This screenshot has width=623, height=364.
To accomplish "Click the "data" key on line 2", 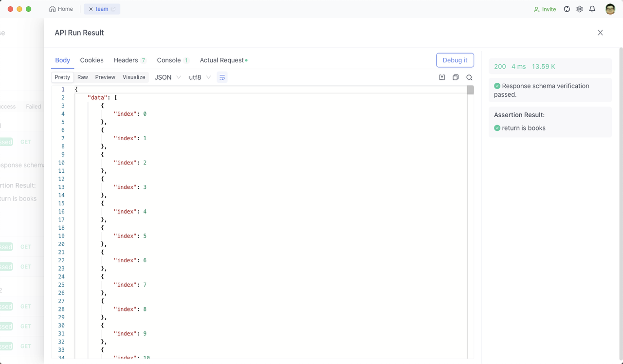I will pos(97,98).
